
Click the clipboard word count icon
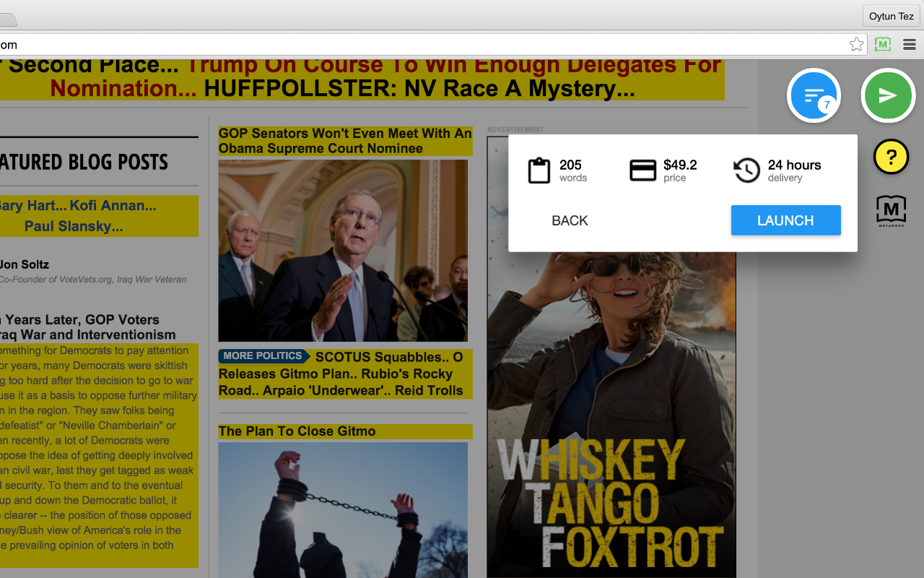[x=539, y=171]
